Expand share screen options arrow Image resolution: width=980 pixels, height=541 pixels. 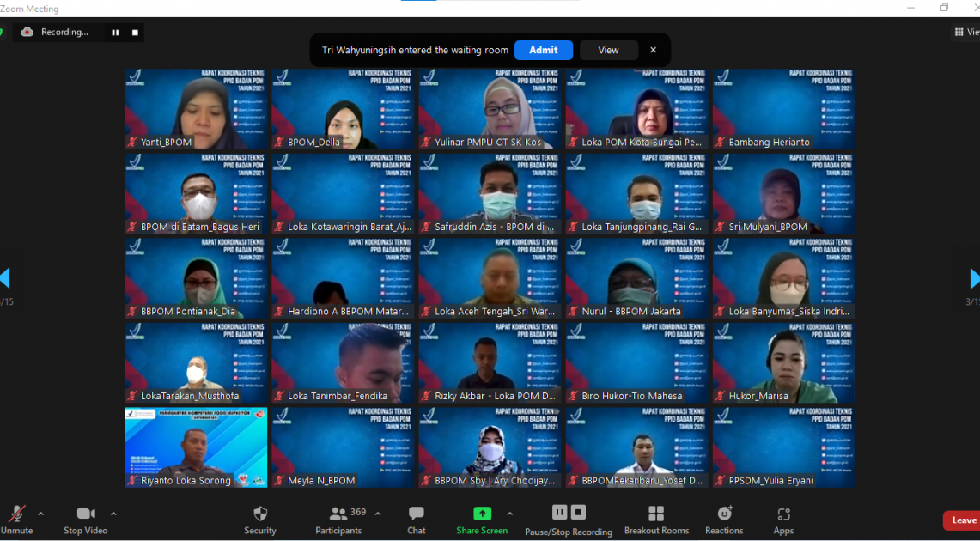pos(509,514)
